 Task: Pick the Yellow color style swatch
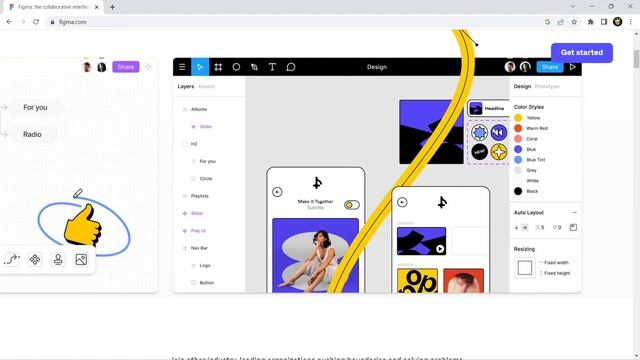[x=518, y=118]
